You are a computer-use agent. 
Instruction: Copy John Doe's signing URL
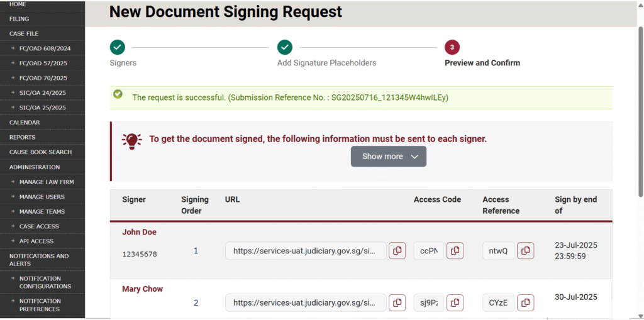(x=397, y=250)
